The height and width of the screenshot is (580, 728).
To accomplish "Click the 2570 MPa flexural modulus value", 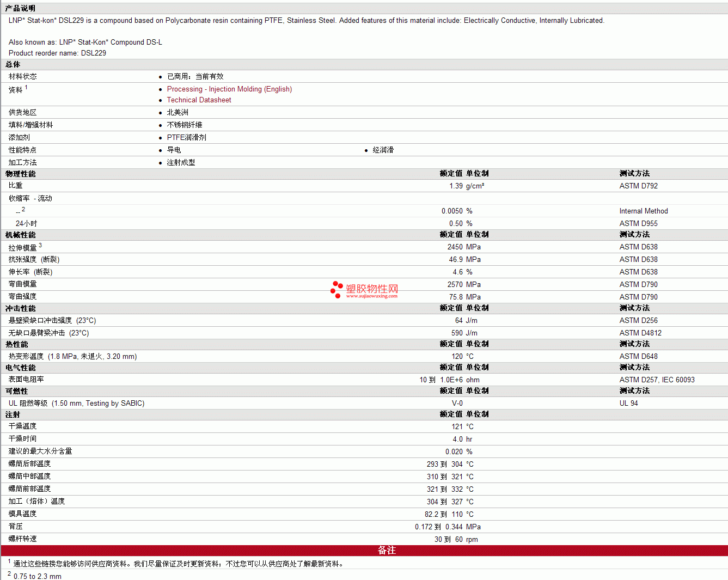I will [x=464, y=285].
